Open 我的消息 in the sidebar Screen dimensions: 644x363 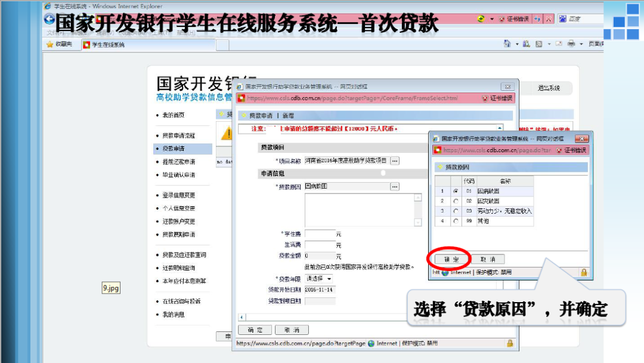[x=174, y=315]
